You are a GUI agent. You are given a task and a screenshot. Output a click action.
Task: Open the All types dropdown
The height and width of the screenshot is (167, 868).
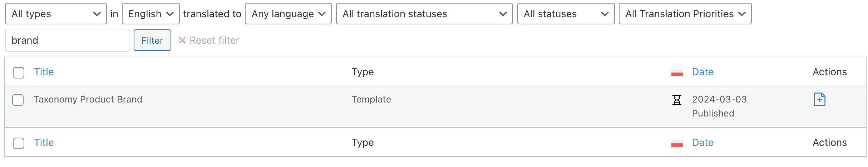56,14
